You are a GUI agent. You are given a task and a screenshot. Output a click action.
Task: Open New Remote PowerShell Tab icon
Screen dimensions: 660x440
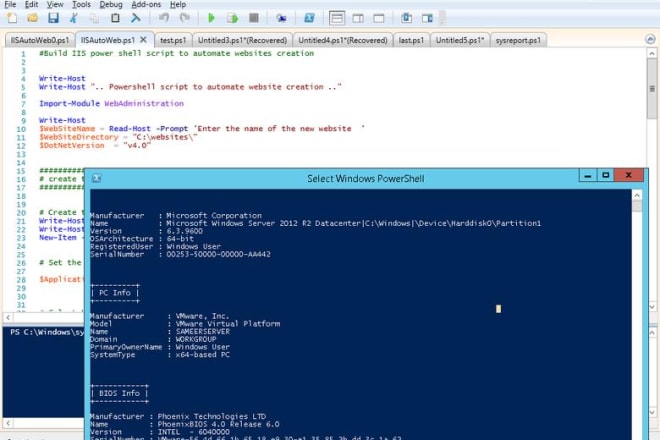[281, 18]
